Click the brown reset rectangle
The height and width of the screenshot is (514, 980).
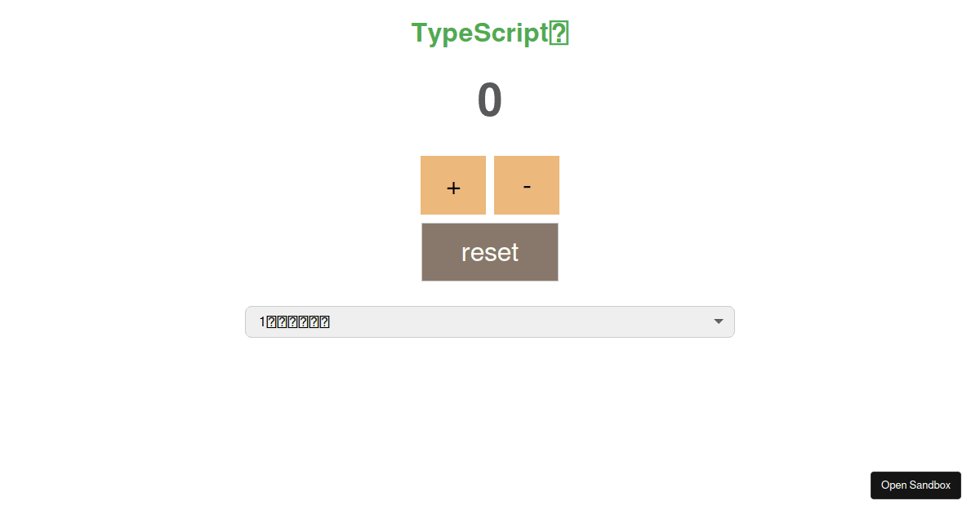click(490, 252)
